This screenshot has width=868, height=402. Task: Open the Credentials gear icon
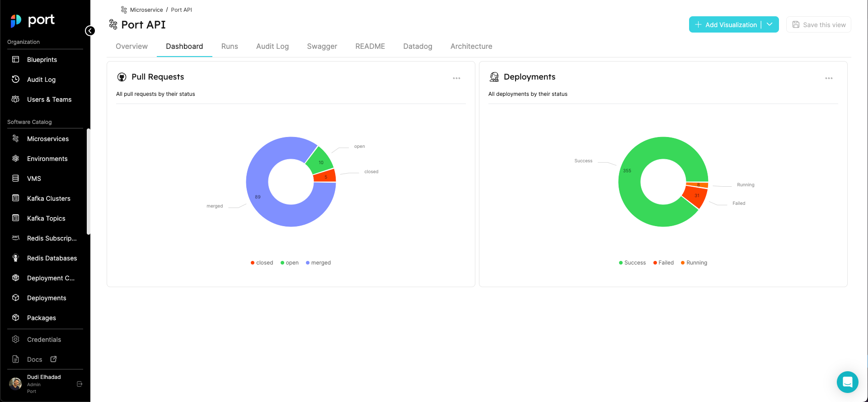(x=15, y=339)
